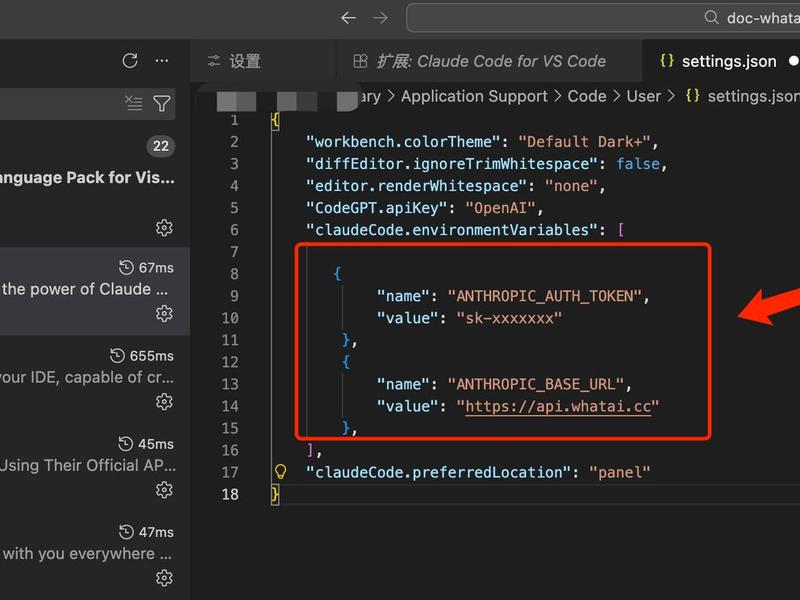Image resolution: width=800 pixels, height=600 pixels.
Task: Open the extensions panel more actions menu
Action: click(162, 61)
